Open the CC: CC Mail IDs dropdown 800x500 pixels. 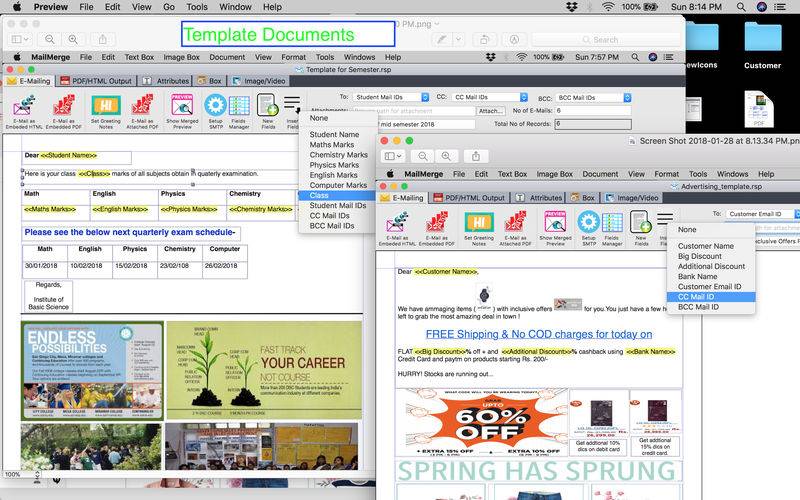pos(490,97)
